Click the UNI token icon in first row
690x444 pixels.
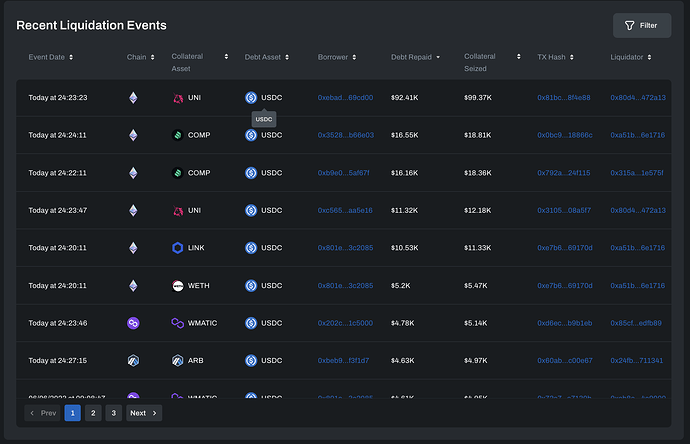point(178,98)
